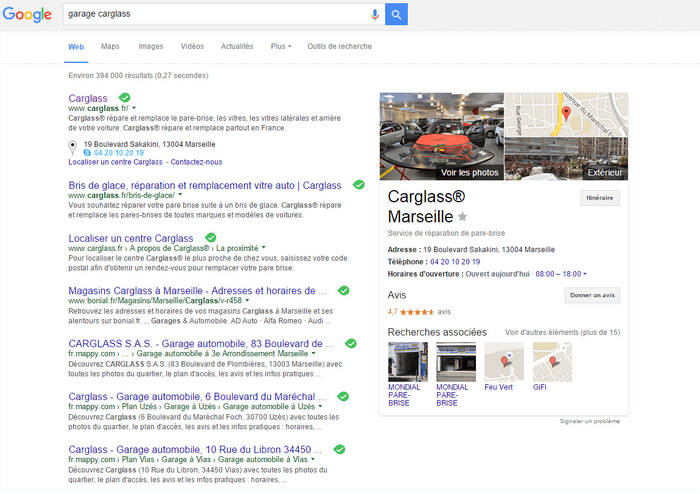Switch to Actualités tab
The width and height of the screenshot is (700, 494).
pyautogui.click(x=237, y=46)
